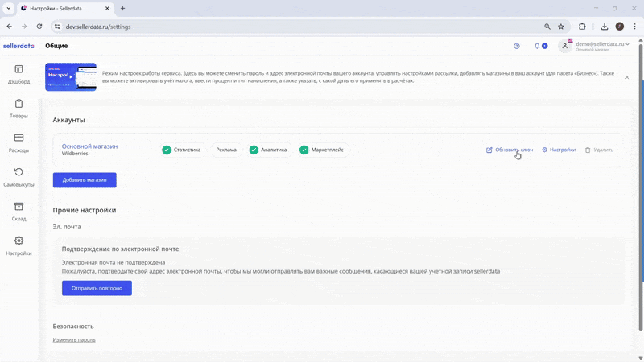Click the Добавить магазин button
The height and width of the screenshot is (362, 644).
pyautogui.click(x=85, y=180)
